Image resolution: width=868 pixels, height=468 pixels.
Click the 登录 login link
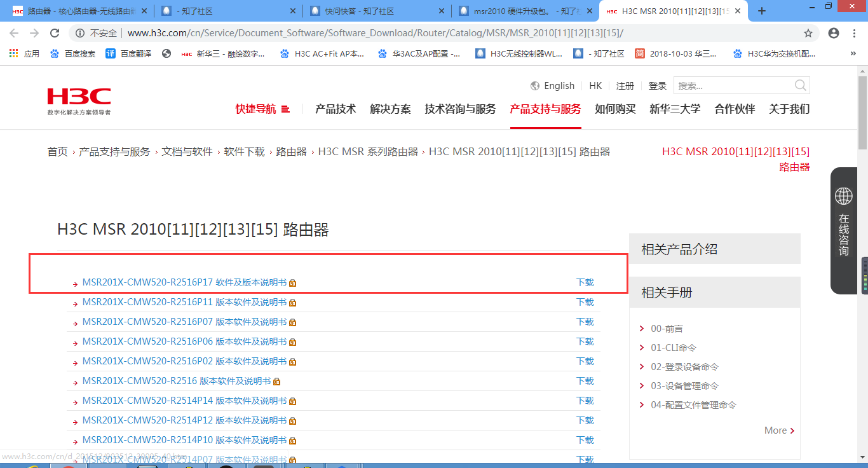(658, 86)
